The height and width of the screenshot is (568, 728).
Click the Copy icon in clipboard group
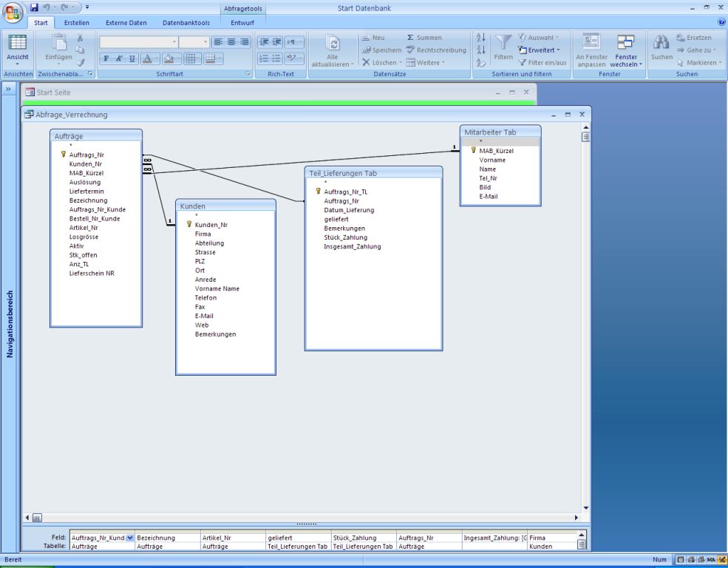(x=80, y=50)
